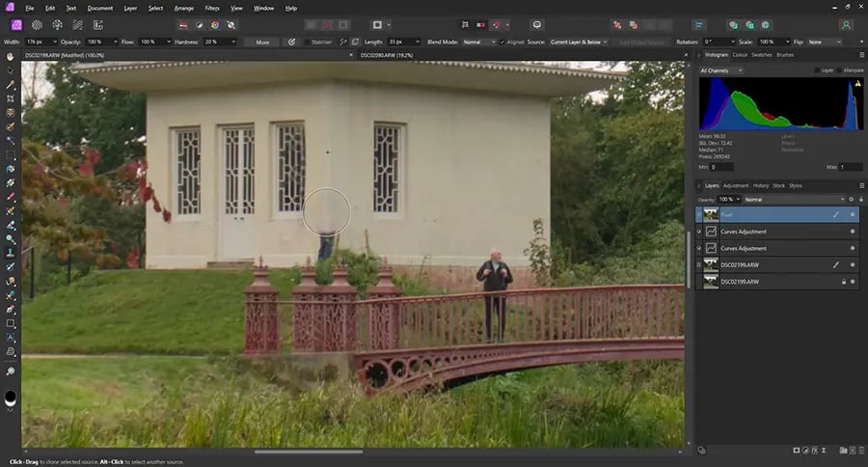868x467 pixels.
Task: Switch to the Liquify Persona icon
Action: (37, 25)
